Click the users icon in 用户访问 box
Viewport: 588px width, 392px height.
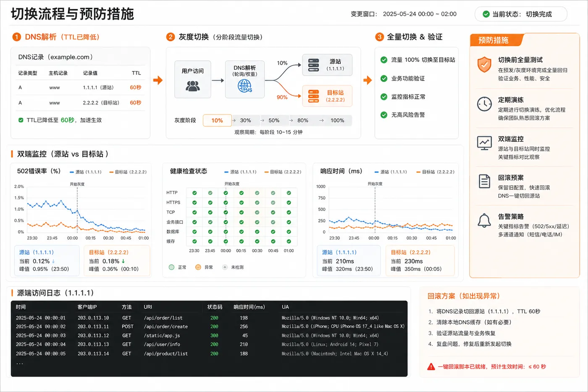pyautogui.click(x=193, y=86)
